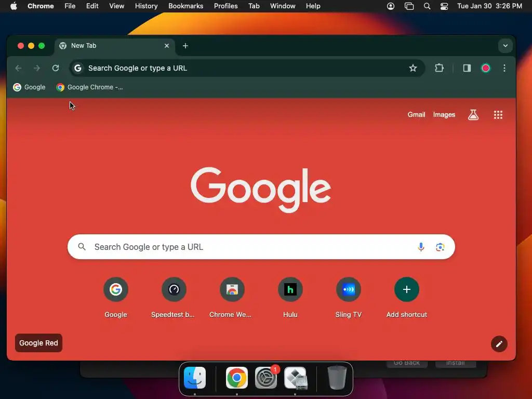Viewport: 532px width, 399px height.
Task: Open the Hulu shortcut tile
Action: pyautogui.click(x=290, y=298)
